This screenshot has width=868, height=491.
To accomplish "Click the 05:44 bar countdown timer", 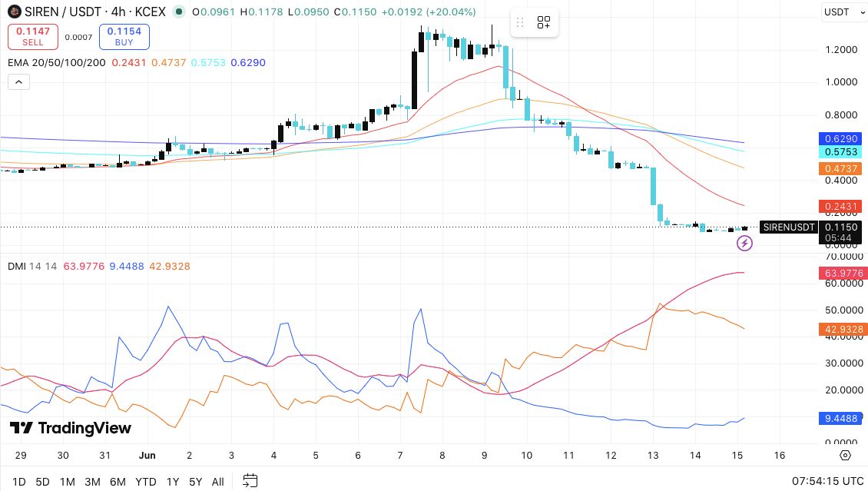I will pyautogui.click(x=838, y=238).
